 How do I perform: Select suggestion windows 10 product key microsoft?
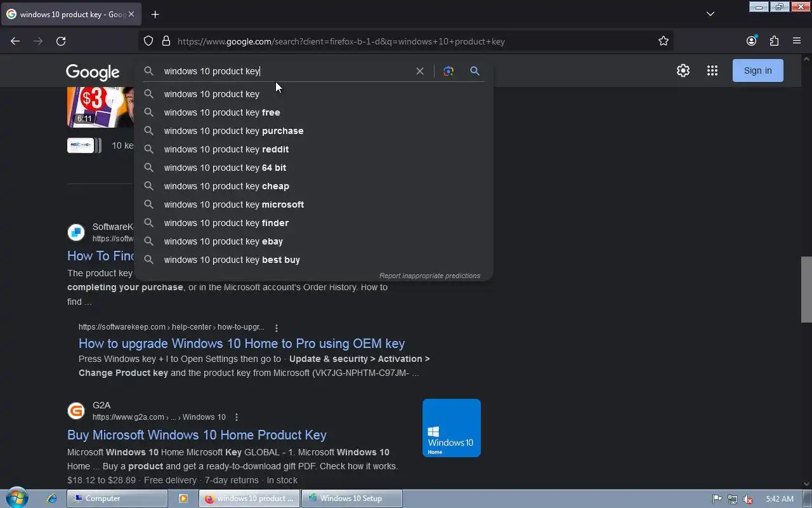coord(313,204)
